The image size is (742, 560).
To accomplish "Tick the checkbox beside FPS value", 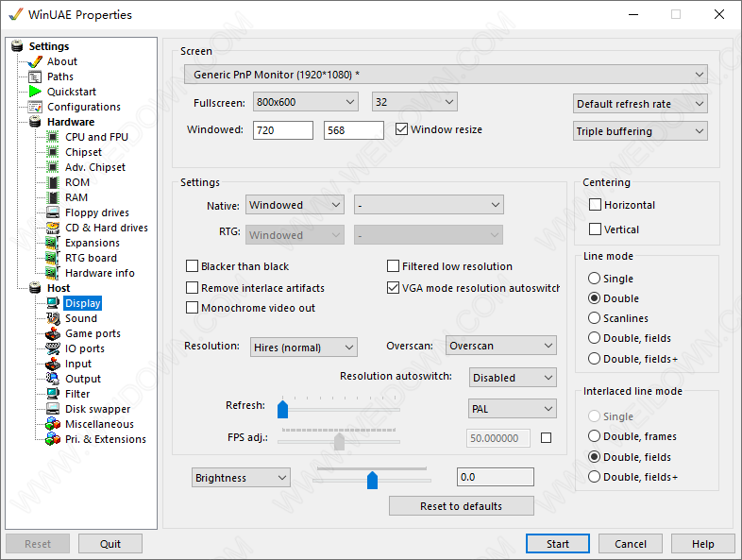I will click(x=546, y=438).
